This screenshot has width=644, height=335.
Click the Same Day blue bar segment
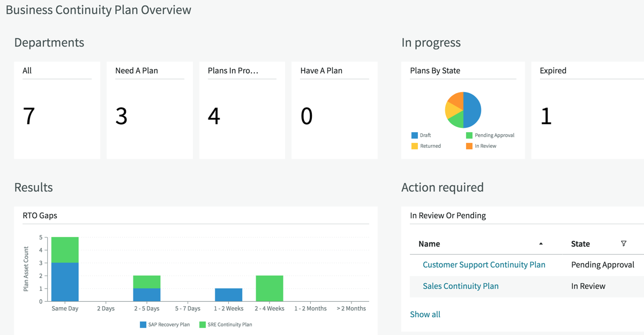point(65,282)
